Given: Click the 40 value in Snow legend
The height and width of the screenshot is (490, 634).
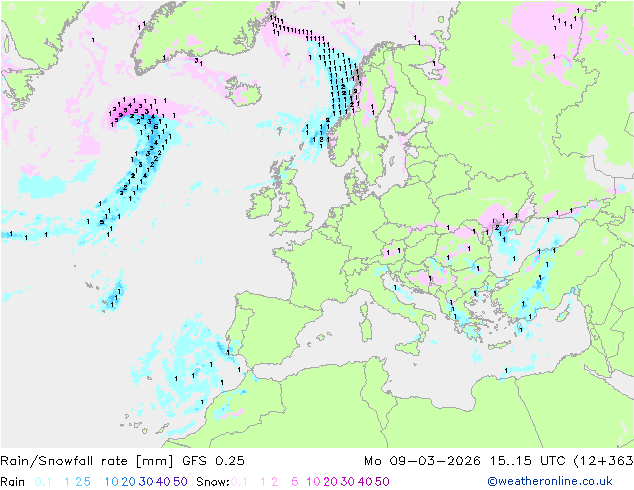Looking at the screenshot, I should (x=365, y=482).
